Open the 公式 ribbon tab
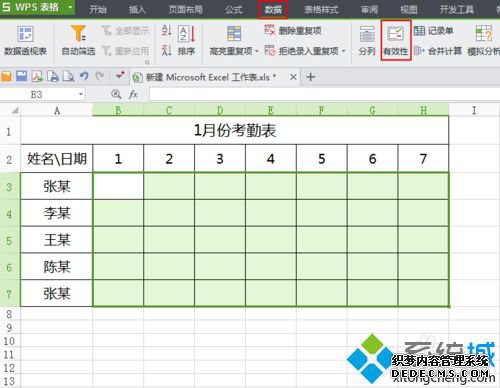 (233, 9)
